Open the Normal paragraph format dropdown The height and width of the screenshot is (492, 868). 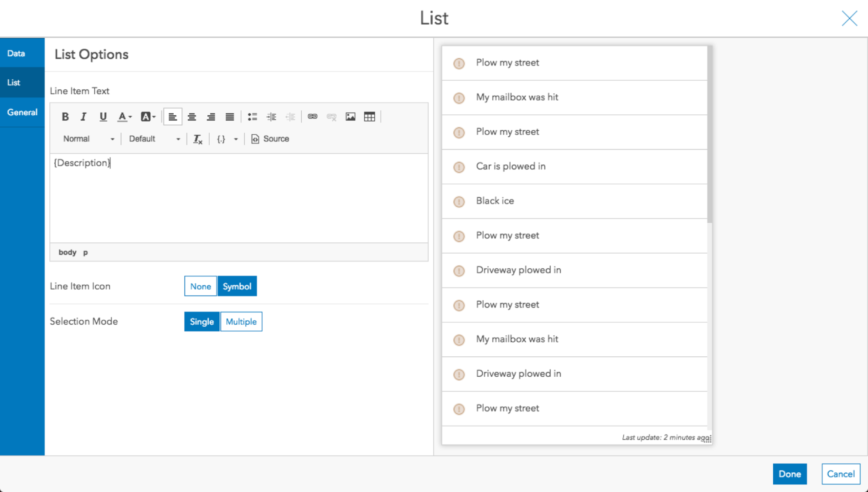click(x=88, y=139)
